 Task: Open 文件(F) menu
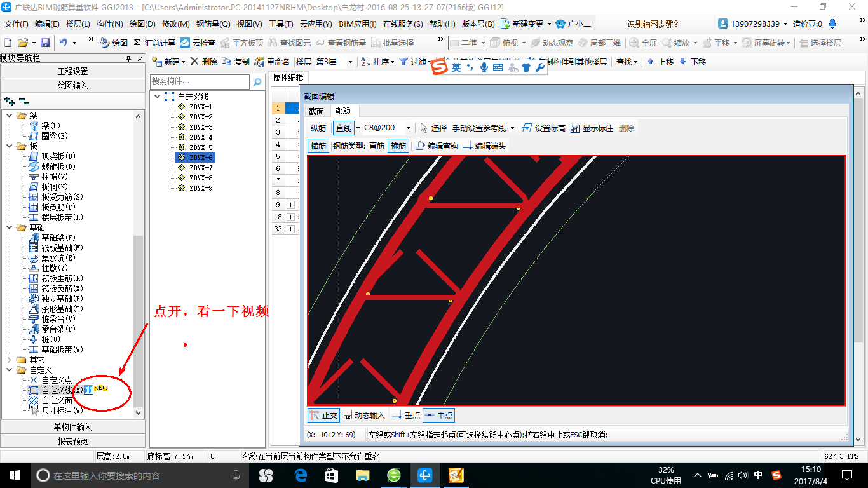(17, 24)
